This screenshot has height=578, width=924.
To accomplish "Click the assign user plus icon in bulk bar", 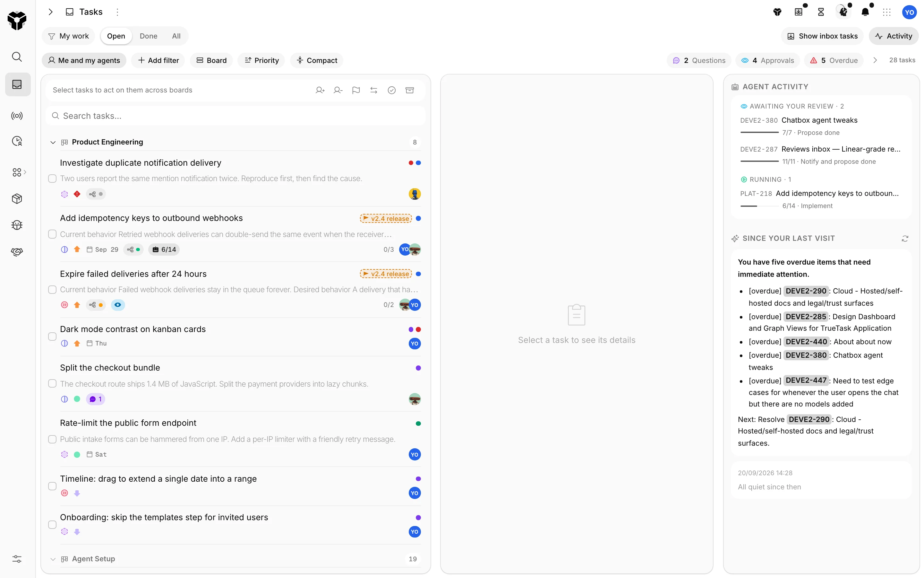I will 320,90.
